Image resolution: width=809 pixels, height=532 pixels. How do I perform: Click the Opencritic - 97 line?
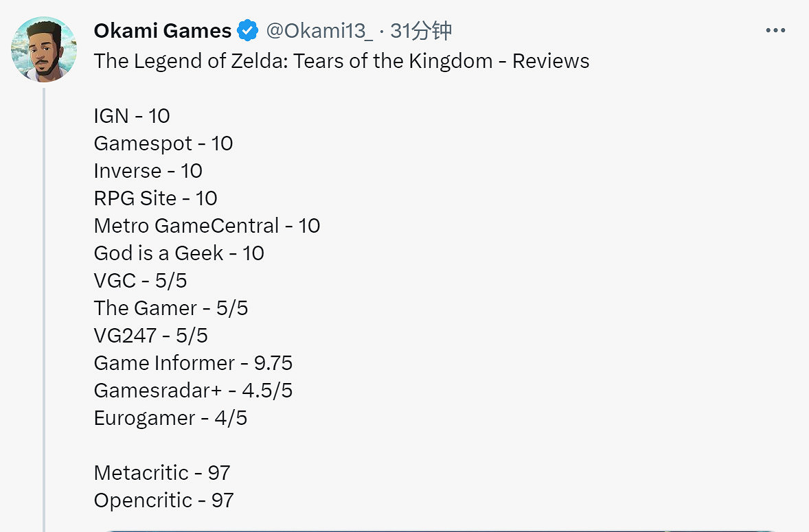click(x=164, y=500)
